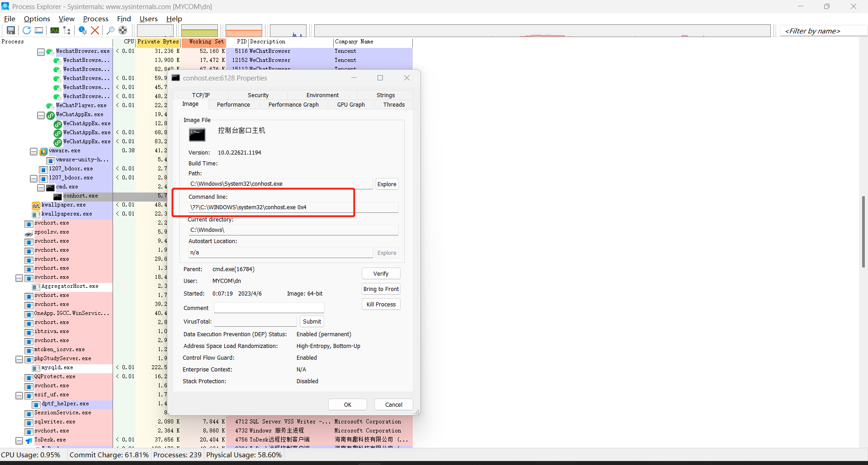This screenshot has height=465, width=868.
Task: Open the File menu
Action: [x=9, y=19]
